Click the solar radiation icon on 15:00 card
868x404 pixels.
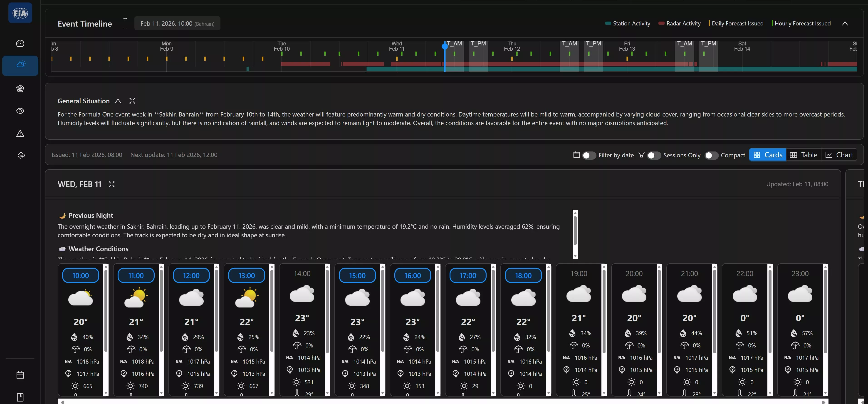pyautogui.click(x=352, y=386)
